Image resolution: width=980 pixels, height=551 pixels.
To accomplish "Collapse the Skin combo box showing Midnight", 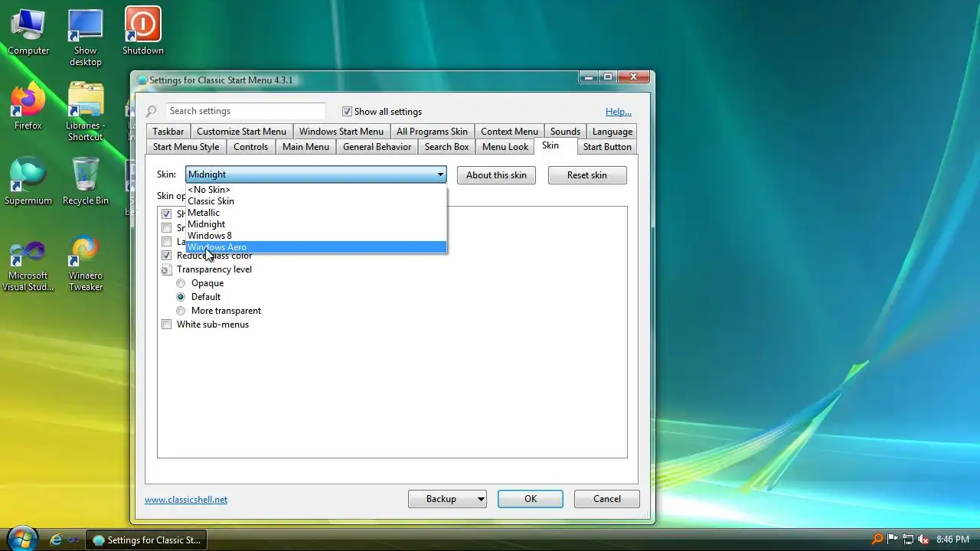I will pyautogui.click(x=316, y=174).
